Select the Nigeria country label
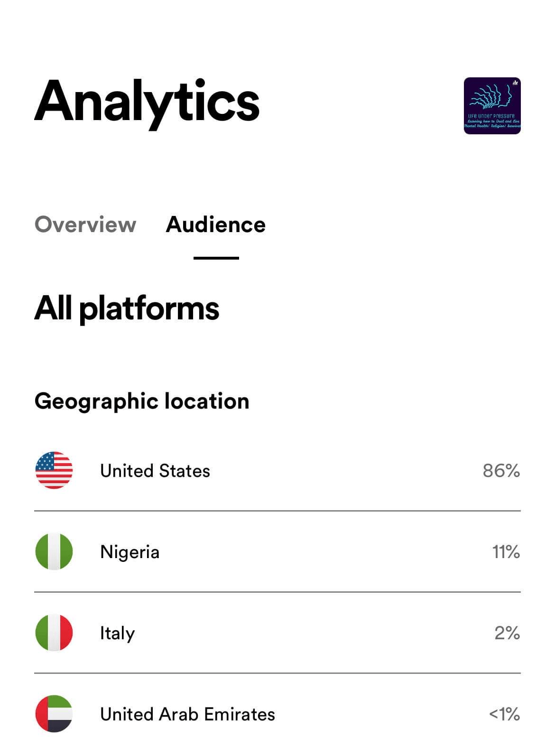Screen dimensions: 555x756 (x=130, y=552)
